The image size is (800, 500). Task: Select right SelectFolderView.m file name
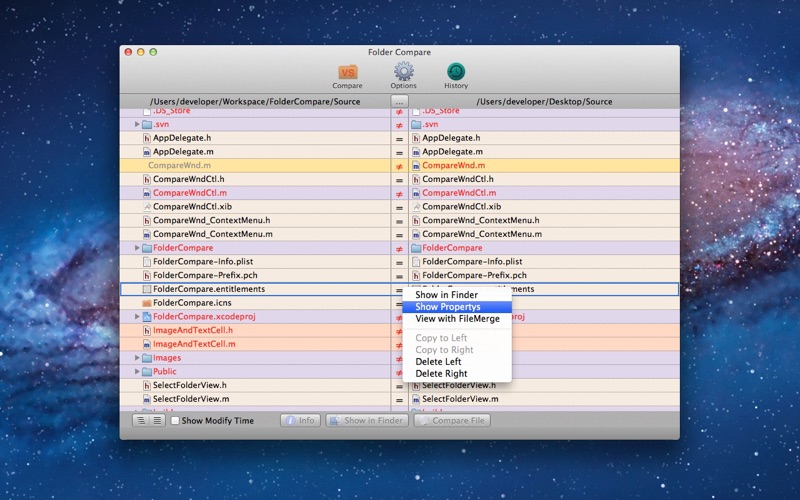pyautogui.click(x=460, y=399)
